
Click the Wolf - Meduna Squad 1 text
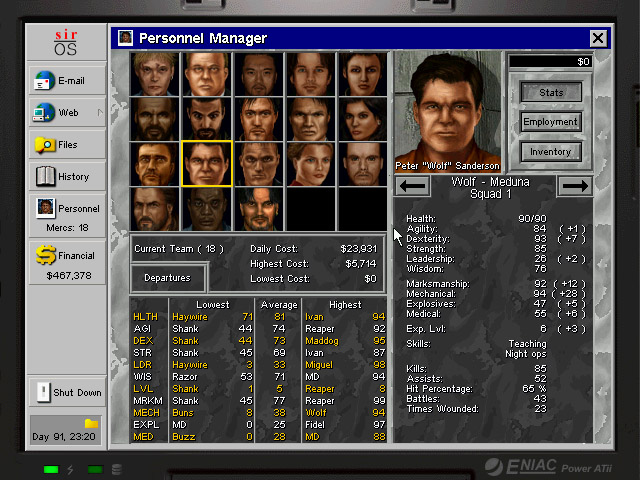[490, 188]
